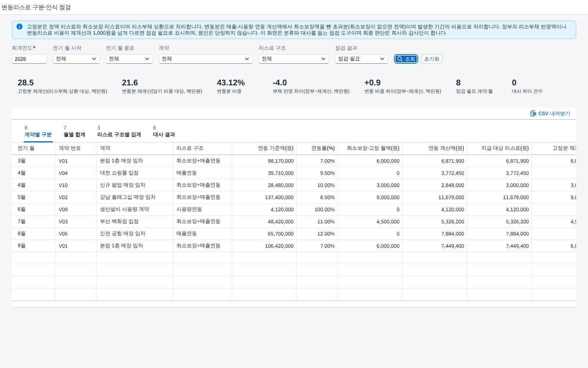Open the 대사 결과 tab

click(164, 135)
